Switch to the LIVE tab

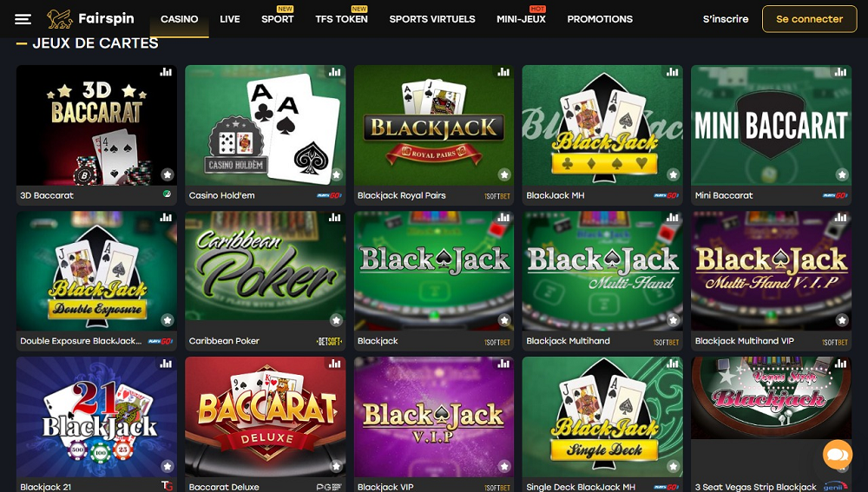click(x=230, y=19)
